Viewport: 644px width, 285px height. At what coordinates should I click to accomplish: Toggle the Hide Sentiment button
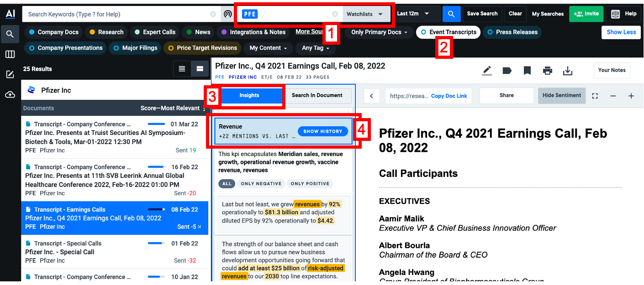coord(562,96)
